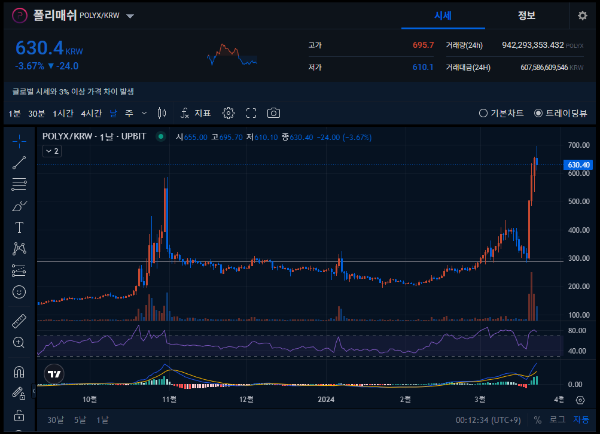Set date range to 30날
Screen dimensions: 600x434
click(x=56, y=420)
